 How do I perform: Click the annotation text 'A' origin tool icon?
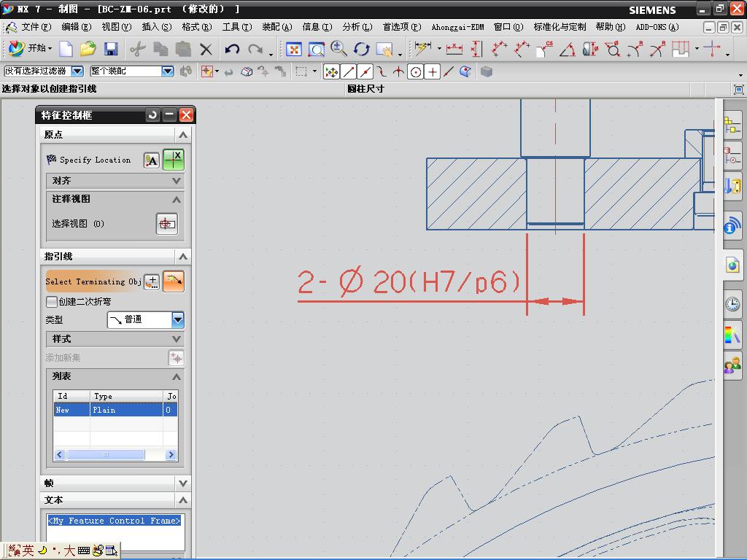(x=152, y=160)
